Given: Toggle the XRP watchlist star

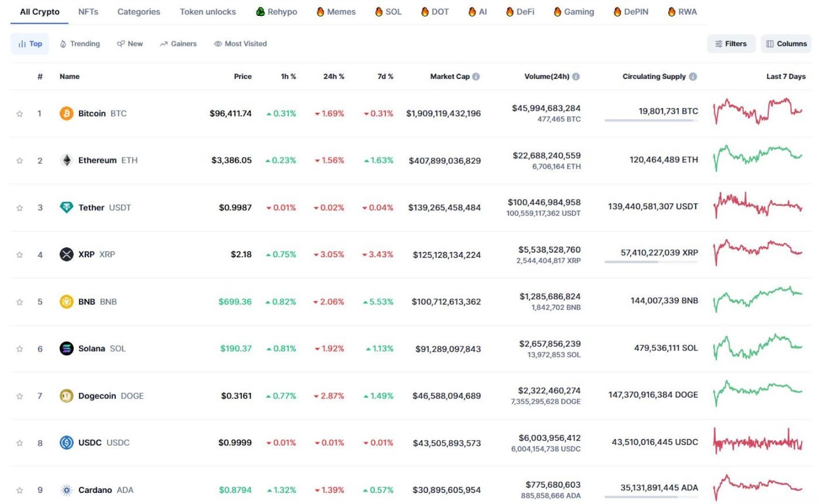Looking at the screenshot, I should coord(19,255).
